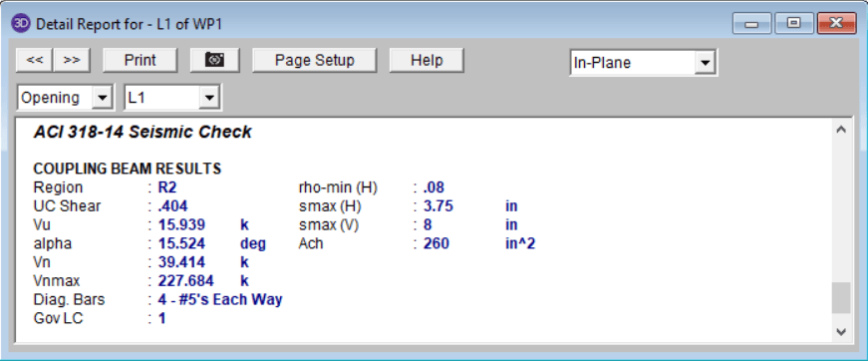Click the 'Ach' label
Image resolution: width=868 pixels, height=361 pixels.
pos(311,243)
